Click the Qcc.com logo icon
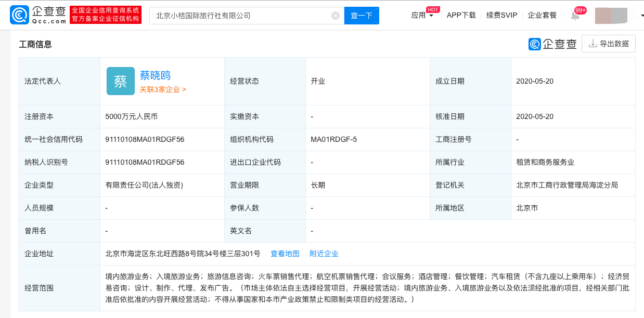Screen dimensions: 644x318 click(x=20, y=15)
